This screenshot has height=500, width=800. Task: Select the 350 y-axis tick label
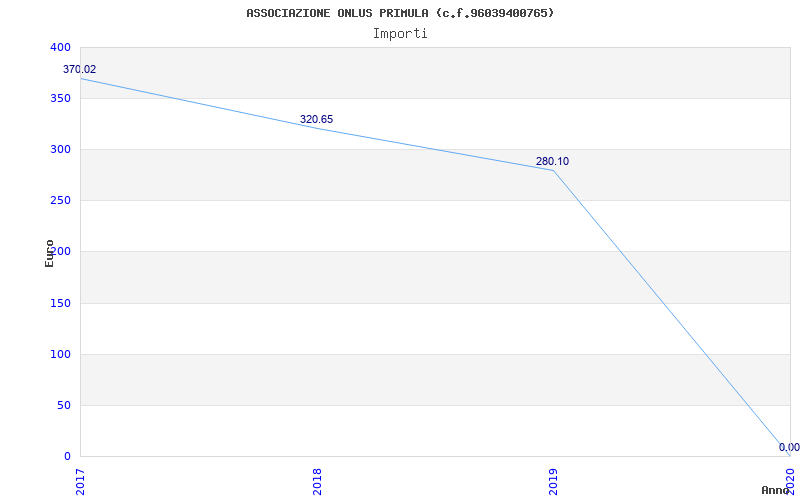pos(60,98)
